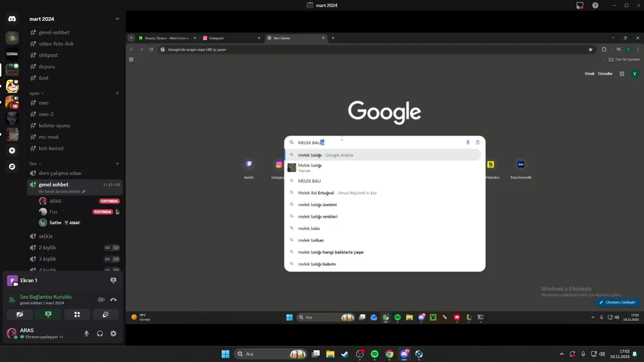This screenshot has height=362, width=644.
Task: Toggle screen share button off
Action: (x=48, y=314)
